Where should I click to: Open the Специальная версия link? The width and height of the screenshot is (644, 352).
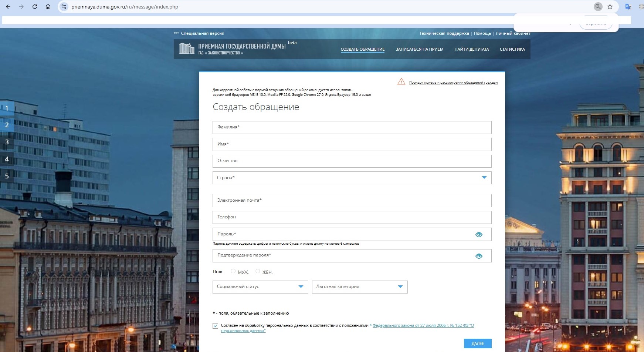203,33
